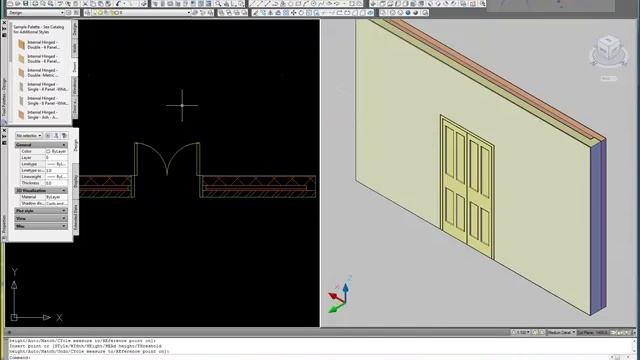Image resolution: width=640 pixels, height=360 pixels.
Task: Click the Open file toolbar icon
Action: pos(18,4)
